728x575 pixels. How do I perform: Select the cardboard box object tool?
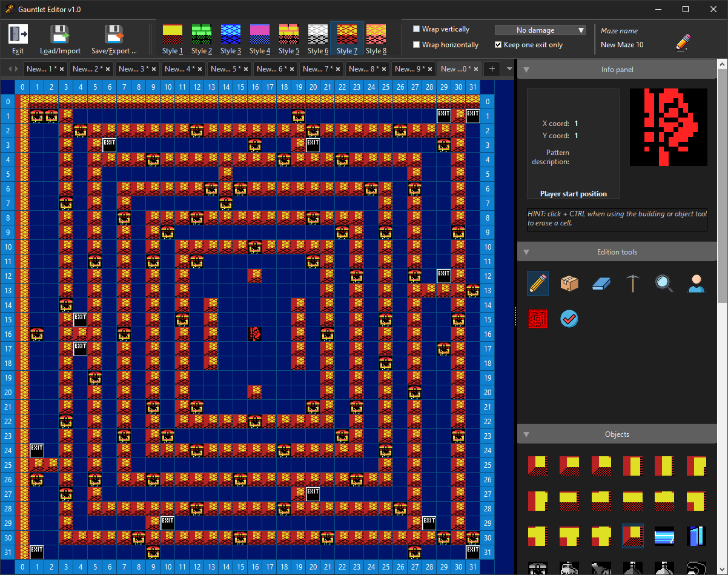(569, 283)
